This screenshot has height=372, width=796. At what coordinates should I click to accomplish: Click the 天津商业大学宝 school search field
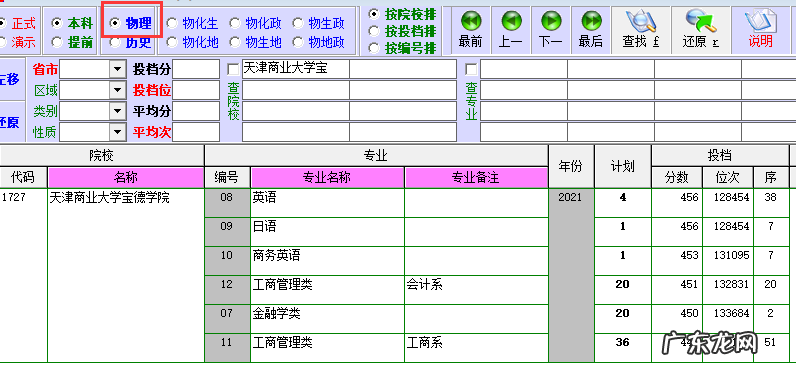point(296,69)
